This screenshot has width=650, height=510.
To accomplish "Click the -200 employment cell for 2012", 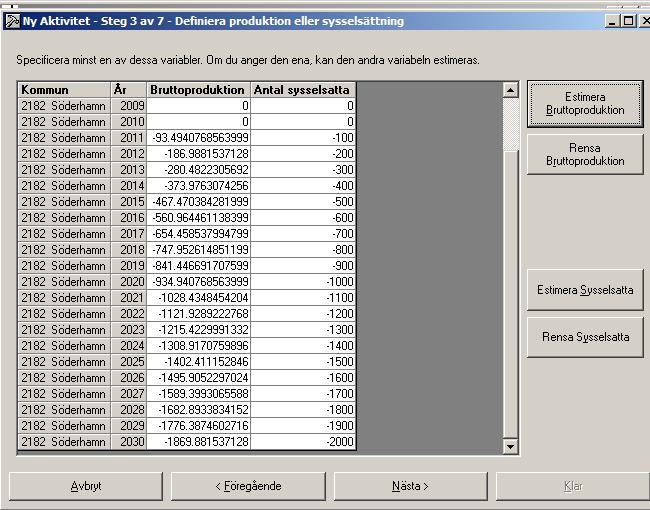I will pos(303,154).
